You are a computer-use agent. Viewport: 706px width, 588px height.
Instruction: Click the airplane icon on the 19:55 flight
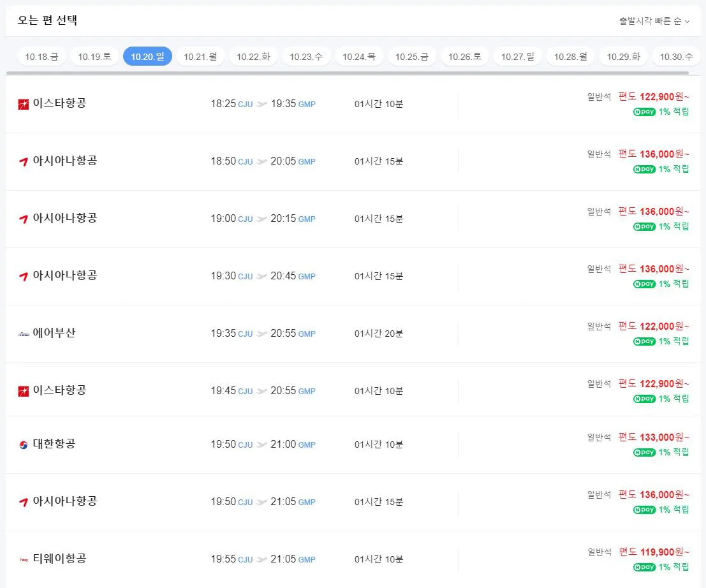click(x=261, y=559)
